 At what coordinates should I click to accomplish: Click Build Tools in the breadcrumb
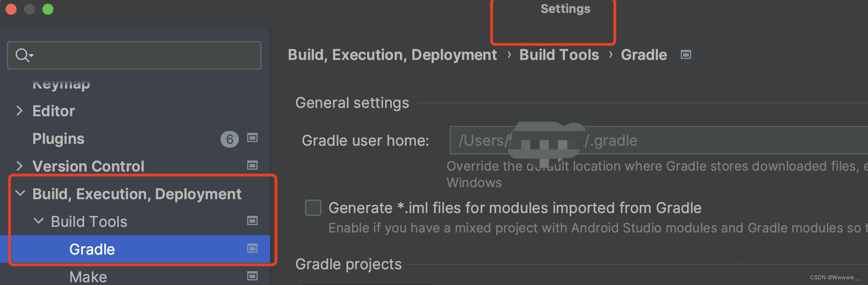(x=559, y=55)
